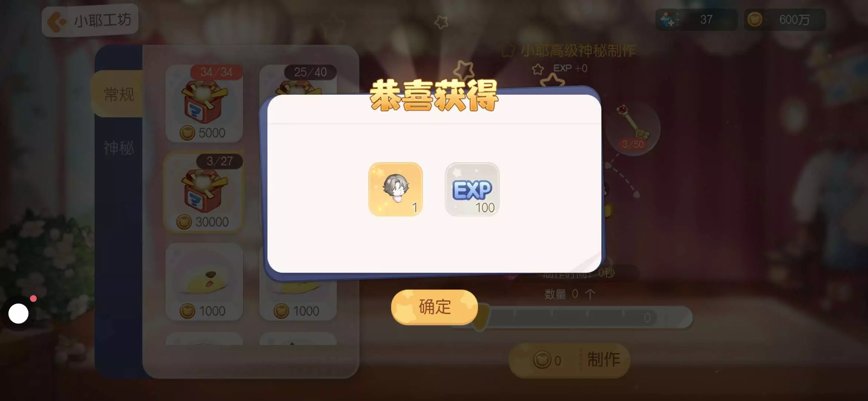Tap the diamond currency plus icon
The width and height of the screenshot is (868, 401).
(x=668, y=20)
